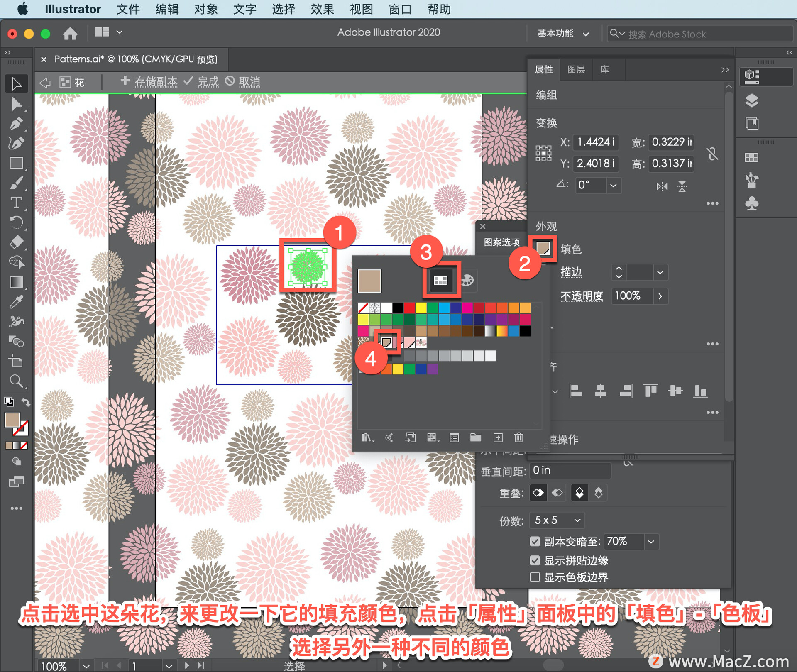Show more Transform options ellipsis

[x=712, y=203]
